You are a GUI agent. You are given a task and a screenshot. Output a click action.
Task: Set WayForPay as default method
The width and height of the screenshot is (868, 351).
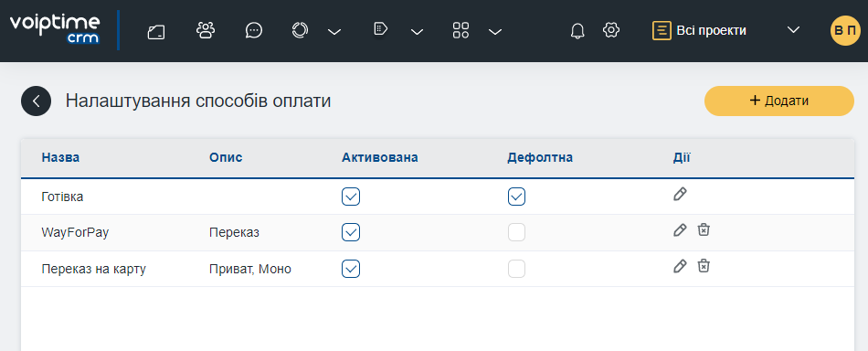click(516, 232)
